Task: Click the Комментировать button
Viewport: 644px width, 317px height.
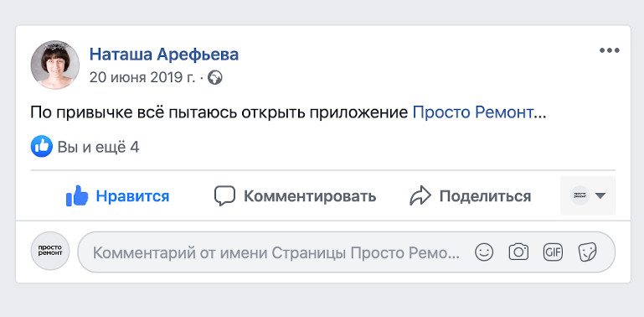Action: click(x=295, y=196)
